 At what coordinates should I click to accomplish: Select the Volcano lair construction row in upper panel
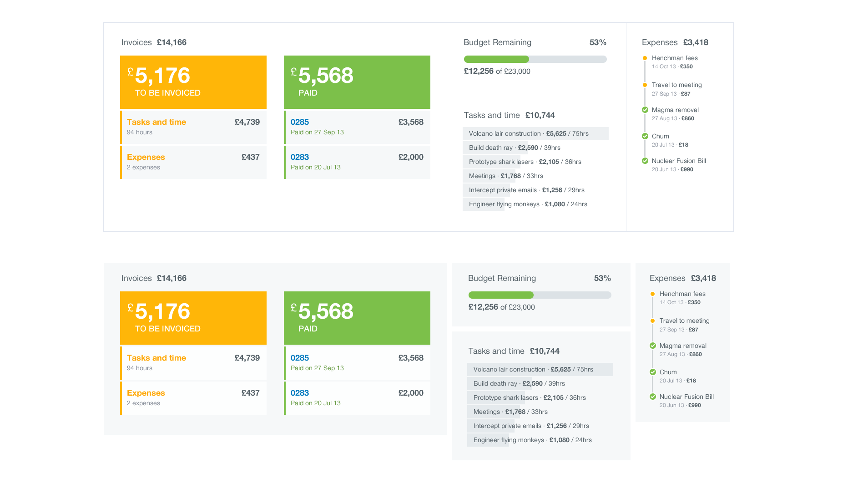pos(535,133)
